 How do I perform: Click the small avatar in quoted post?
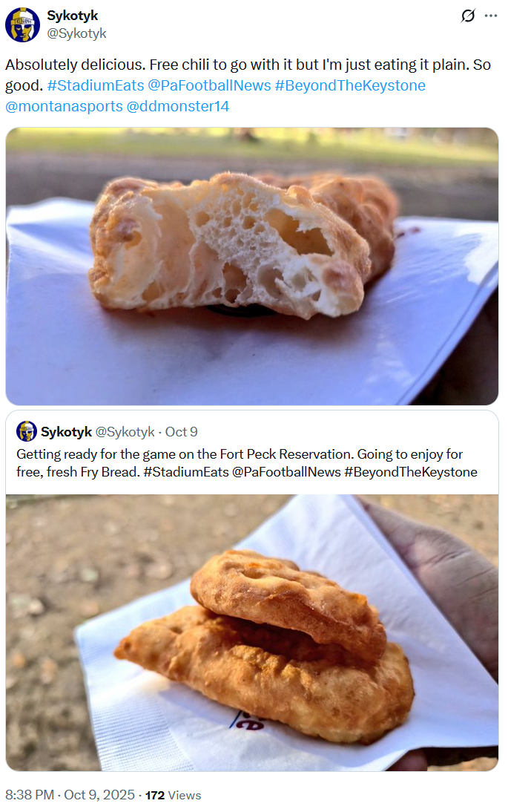[x=27, y=431]
